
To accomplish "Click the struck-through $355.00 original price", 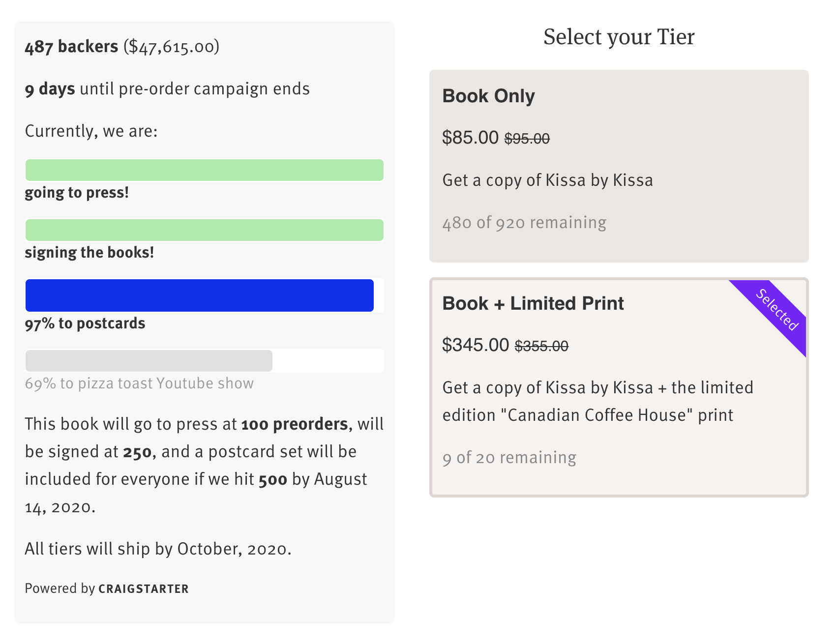I will click(541, 346).
